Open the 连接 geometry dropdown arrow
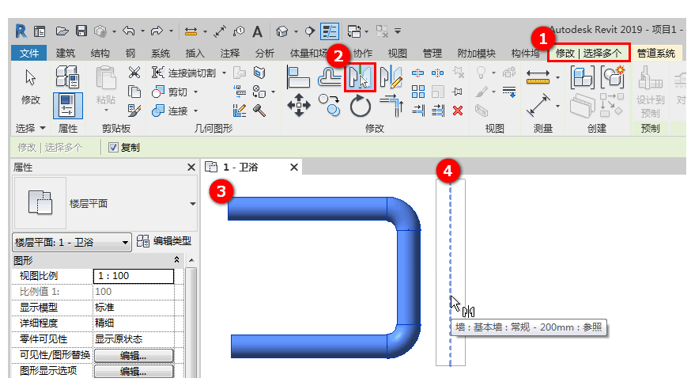The image size is (693, 386). click(195, 111)
